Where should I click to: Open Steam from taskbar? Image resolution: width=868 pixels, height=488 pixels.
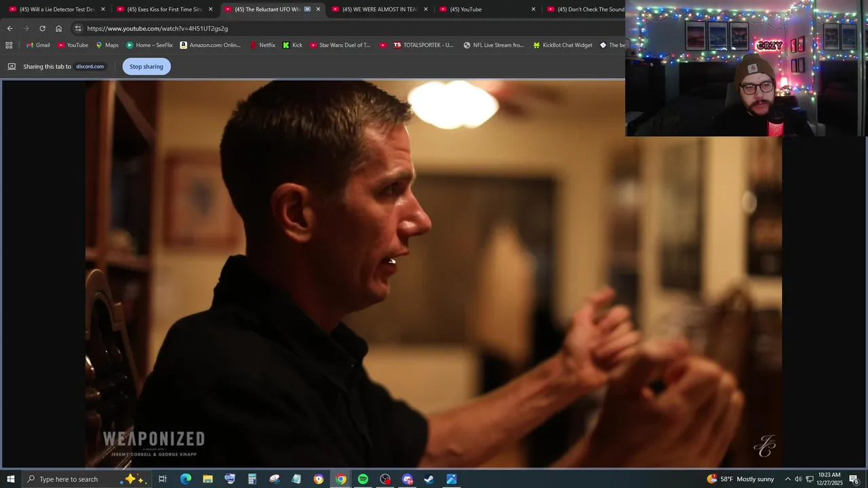pyautogui.click(x=429, y=479)
